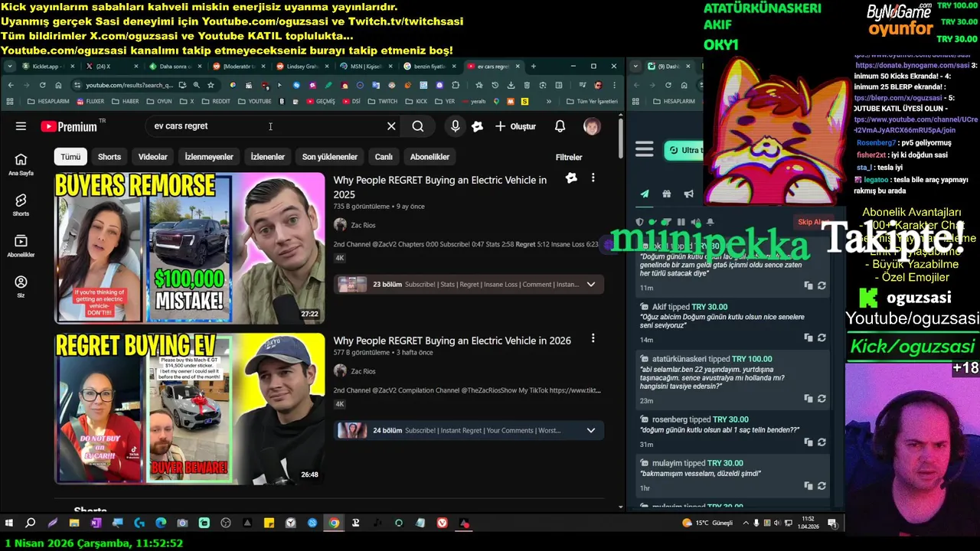The width and height of the screenshot is (980, 551).
Task: Open the 'Why People REGRET... in 2026' title
Action: pyautogui.click(x=452, y=341)
